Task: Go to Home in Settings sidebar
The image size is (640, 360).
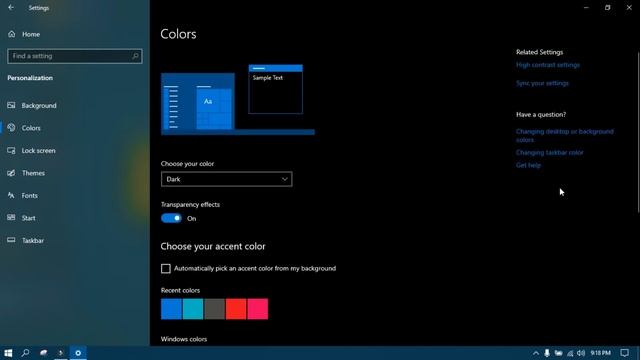Action: [x=31, y=34]
